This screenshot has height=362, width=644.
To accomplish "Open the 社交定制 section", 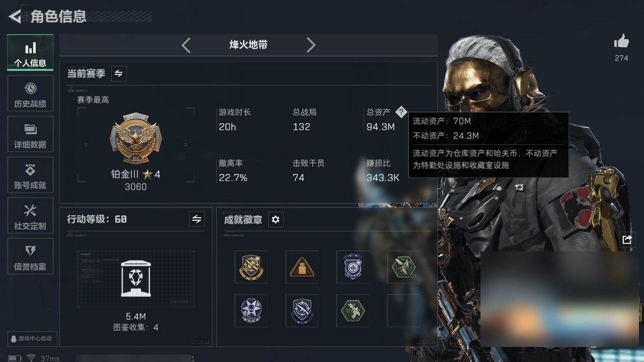I will pyautogui.click(x=30, y=216).
